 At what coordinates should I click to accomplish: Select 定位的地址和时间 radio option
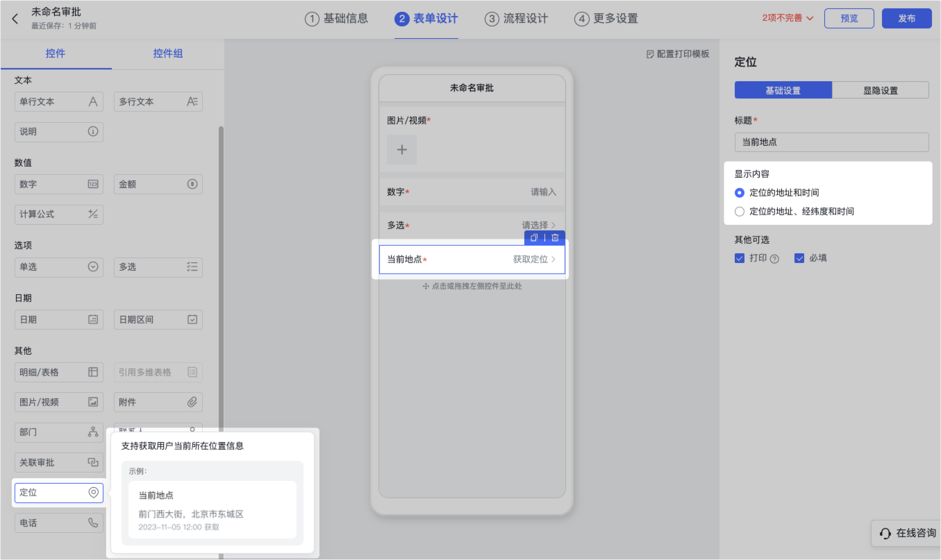click(x=740, y=193)
